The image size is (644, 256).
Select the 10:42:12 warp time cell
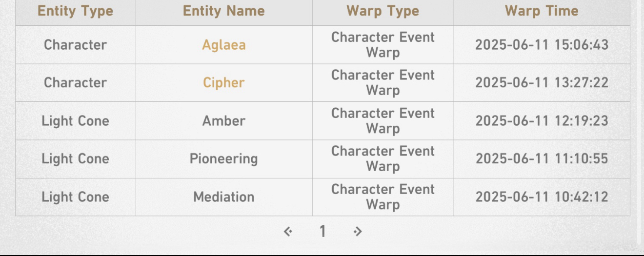tap(542, 197)
